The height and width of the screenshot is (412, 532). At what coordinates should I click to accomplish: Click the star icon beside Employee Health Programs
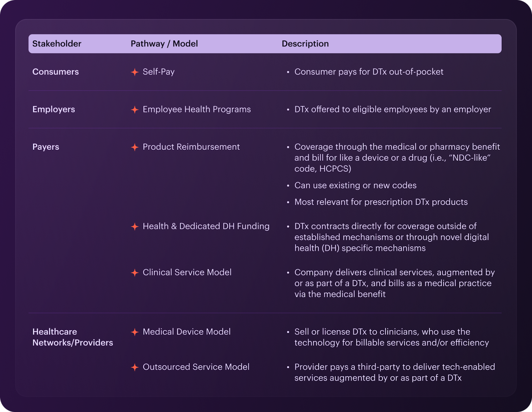(x=135, y=110)
